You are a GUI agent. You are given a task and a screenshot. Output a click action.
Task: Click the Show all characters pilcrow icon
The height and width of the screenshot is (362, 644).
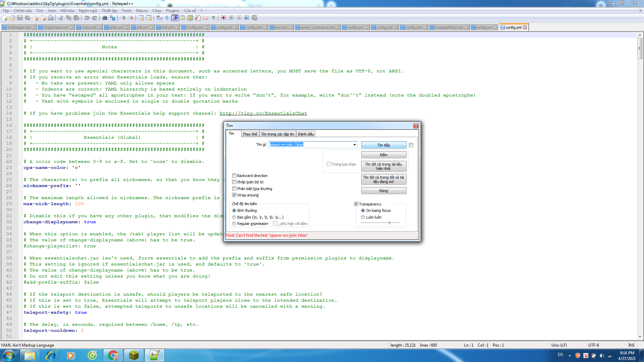[x=167, y=18]
